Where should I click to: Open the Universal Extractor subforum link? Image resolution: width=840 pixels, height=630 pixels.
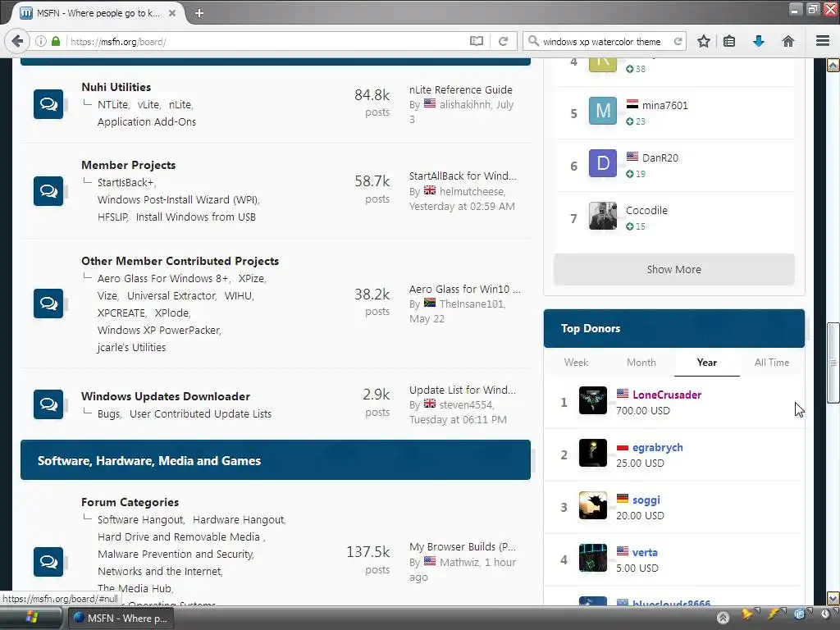(171, 295)
